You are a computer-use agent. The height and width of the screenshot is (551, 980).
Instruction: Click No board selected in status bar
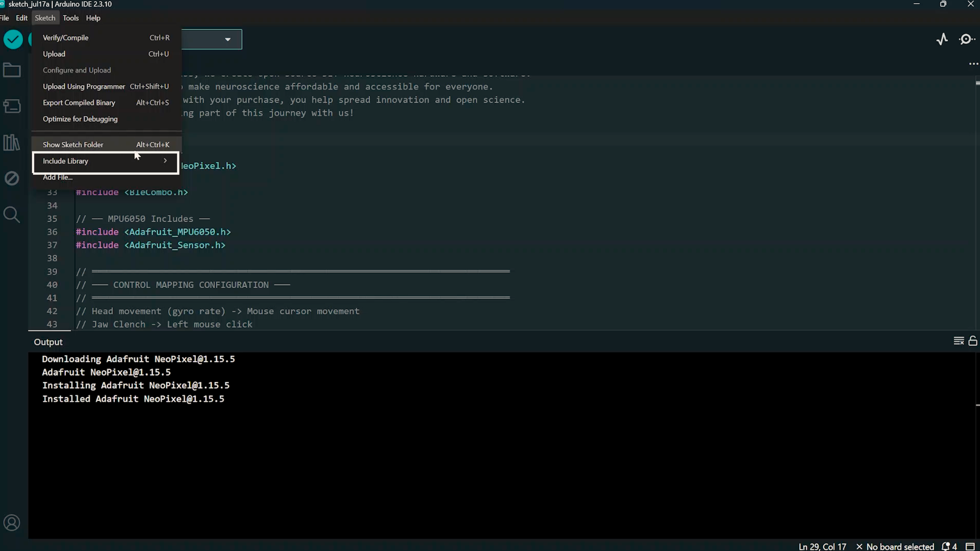pos(895,547)
